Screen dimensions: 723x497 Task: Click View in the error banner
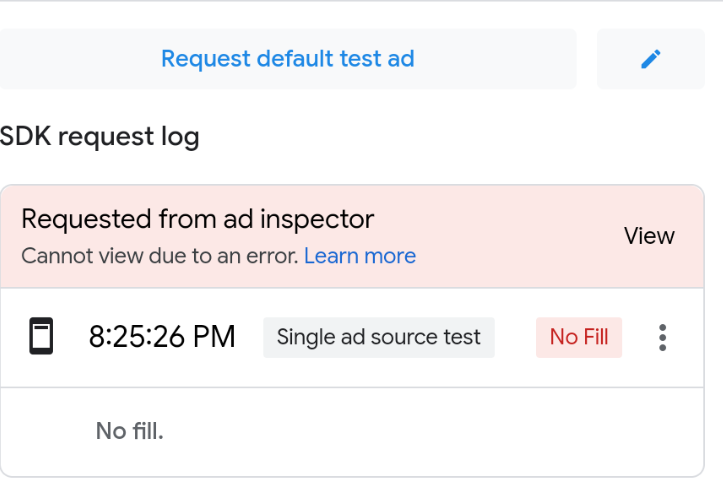(x=649, y=236)
